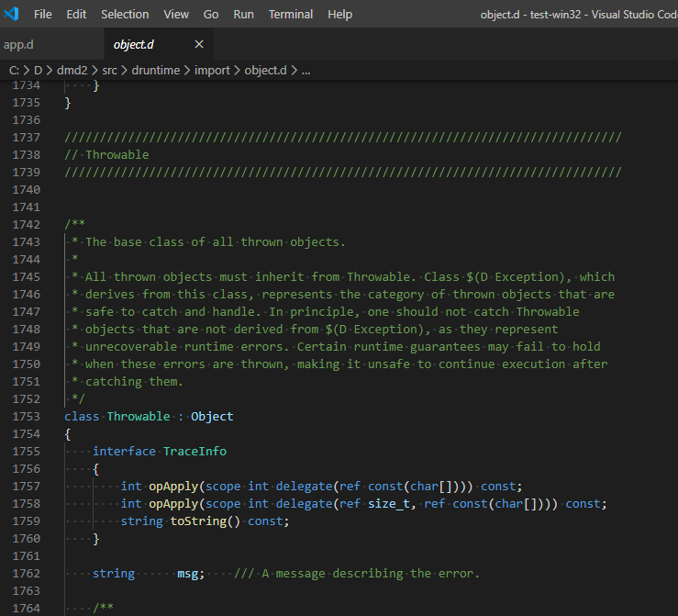Open the Terminal menu
Screen dimensions: 678x616
tap(291, 15)
